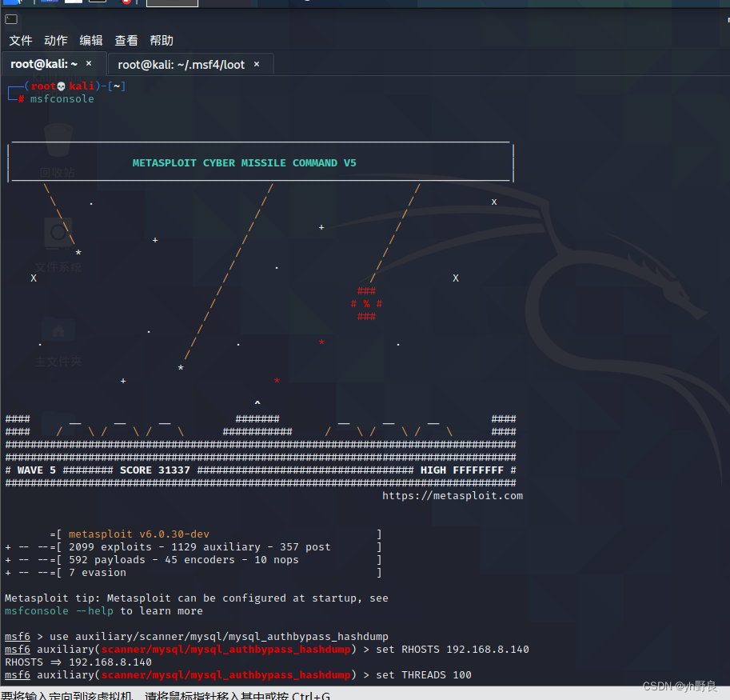
Task: Open the 文件 menu
Action: 21,41
